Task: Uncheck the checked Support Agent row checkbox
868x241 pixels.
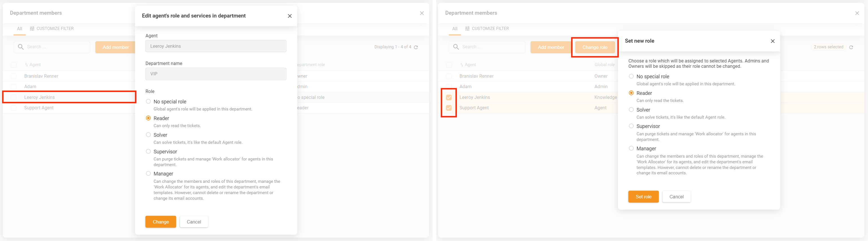Action: point(449,108)
